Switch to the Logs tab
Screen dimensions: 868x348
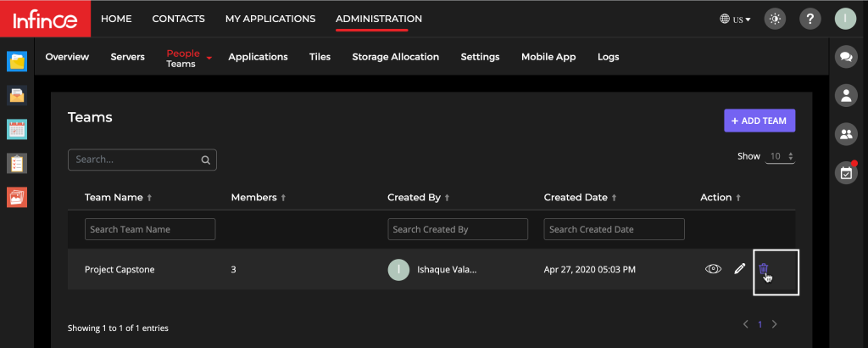[609, 57]
